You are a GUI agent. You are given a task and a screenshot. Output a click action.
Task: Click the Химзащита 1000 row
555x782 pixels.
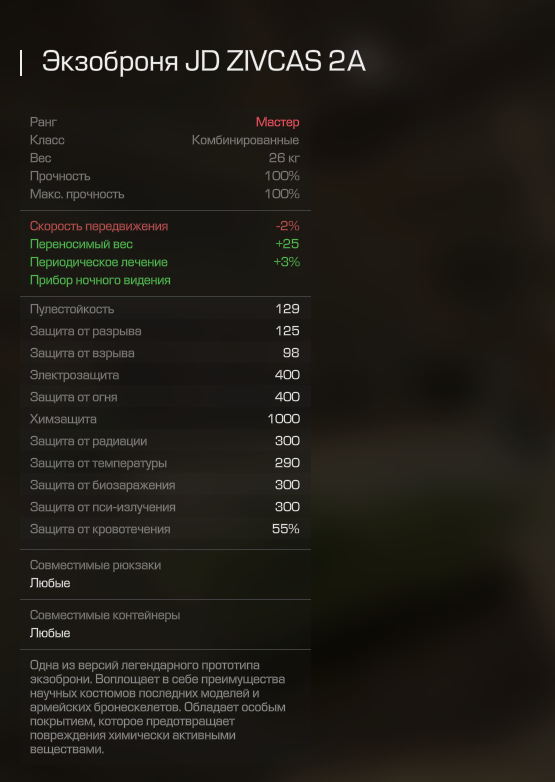(165, 418)
